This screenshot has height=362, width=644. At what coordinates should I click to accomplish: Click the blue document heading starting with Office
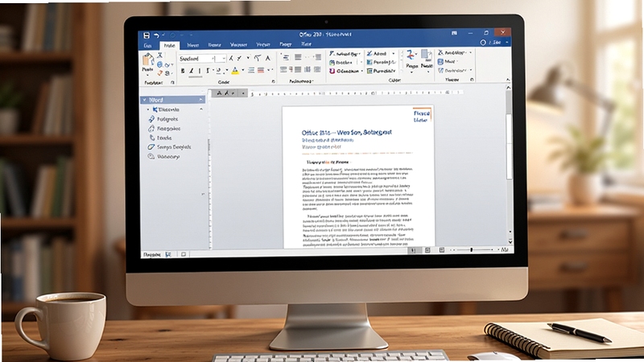click(347, 133)
